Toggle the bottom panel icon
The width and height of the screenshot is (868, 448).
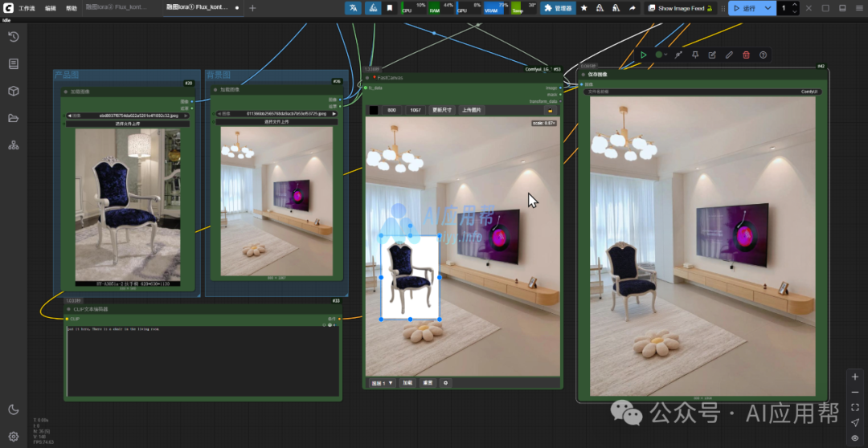pos(842,8)
